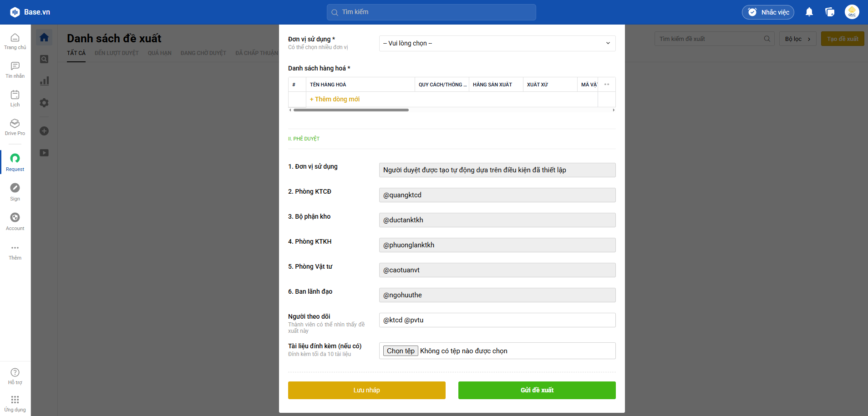Click the Gửi đề xuất button
868x416 pixels.
[x=537, y=390]
